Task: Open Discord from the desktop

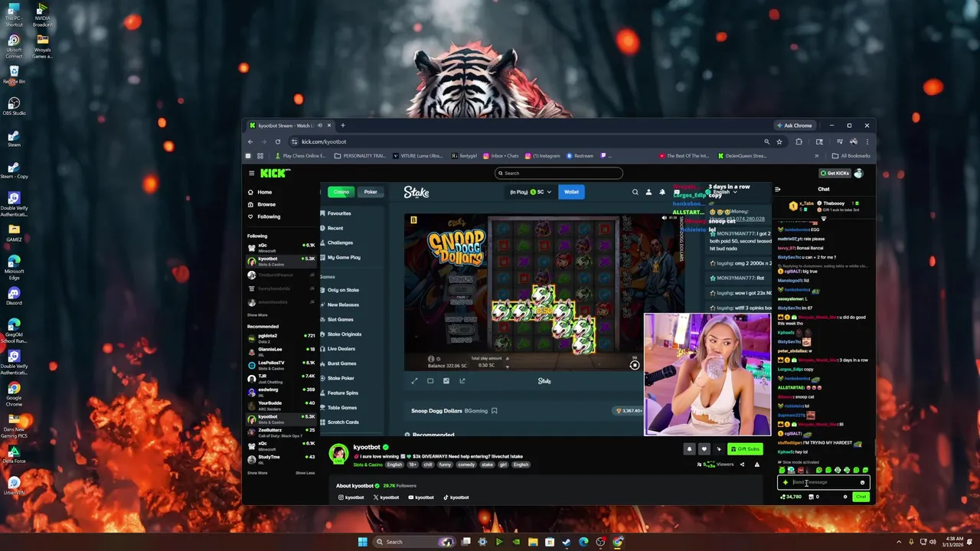Action: tap(14, 296)
